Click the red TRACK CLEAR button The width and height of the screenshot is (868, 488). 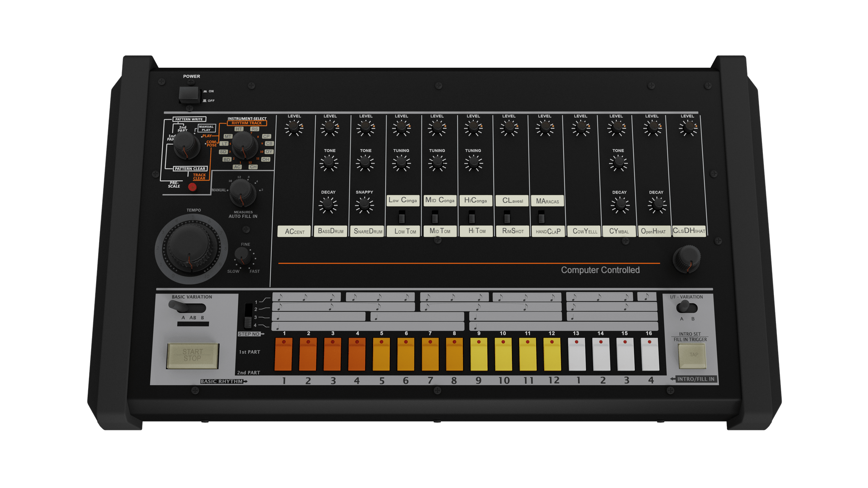(x=192, y=187)
